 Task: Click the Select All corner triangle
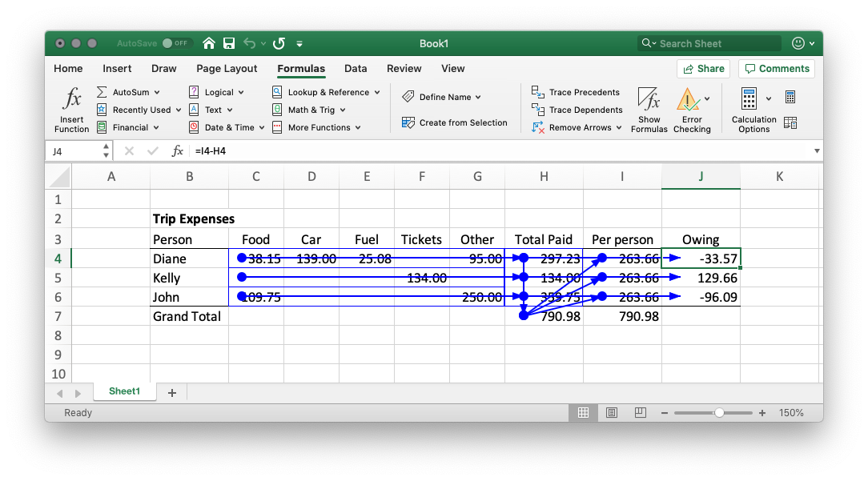coord(60,177)
